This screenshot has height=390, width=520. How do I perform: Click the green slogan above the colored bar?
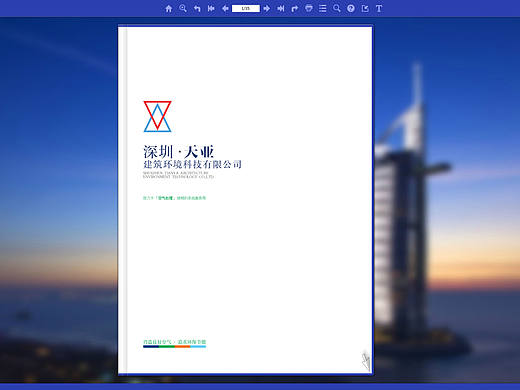pos(174,342)
